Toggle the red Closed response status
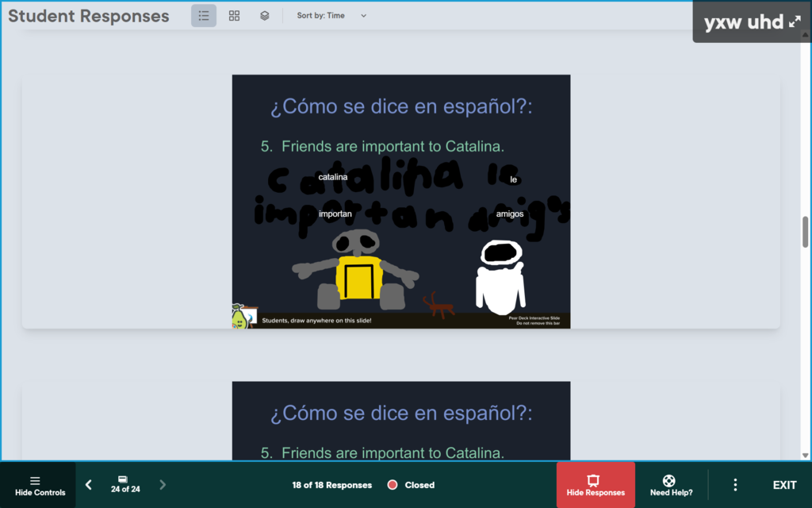 click(x=393, y=485)
